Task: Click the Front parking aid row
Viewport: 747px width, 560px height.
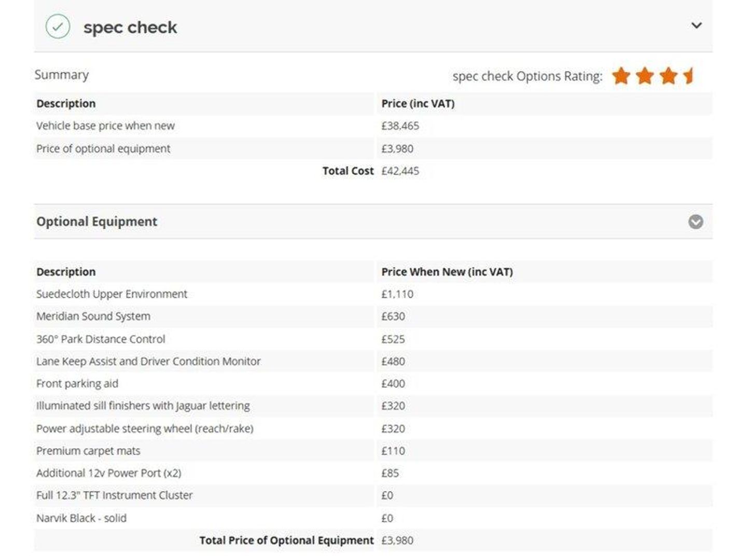Action: tap(77, 384)
